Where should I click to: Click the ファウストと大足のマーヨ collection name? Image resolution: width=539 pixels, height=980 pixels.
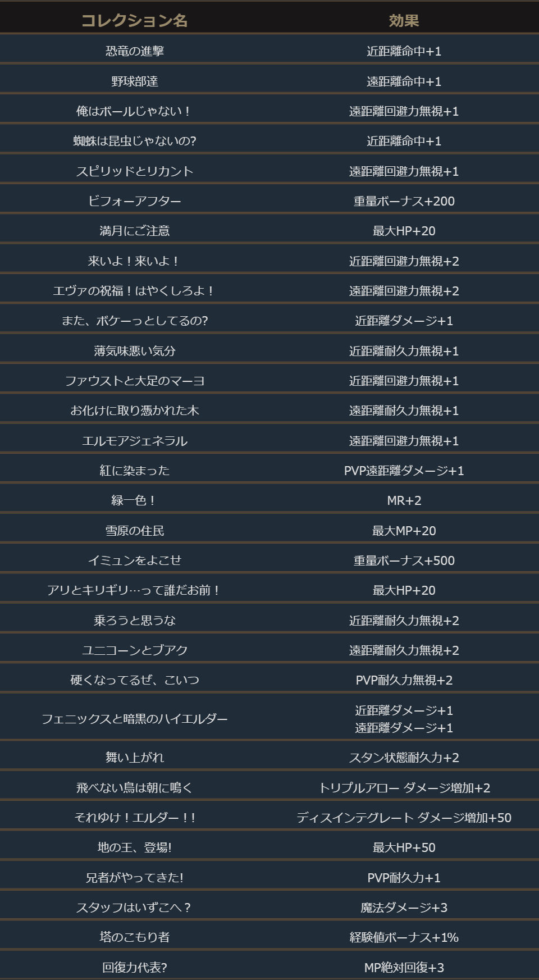(x=135, y=381)
